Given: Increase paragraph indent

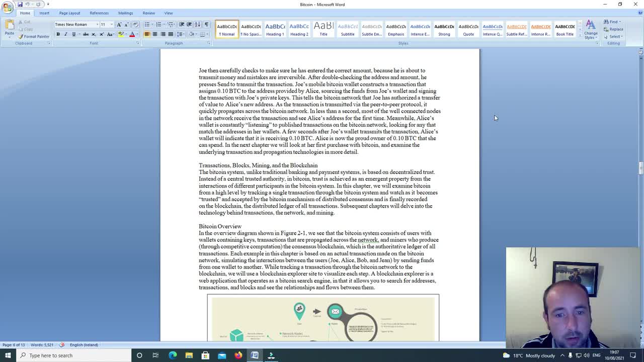Looking at the screenshot, I should point(189,24).
